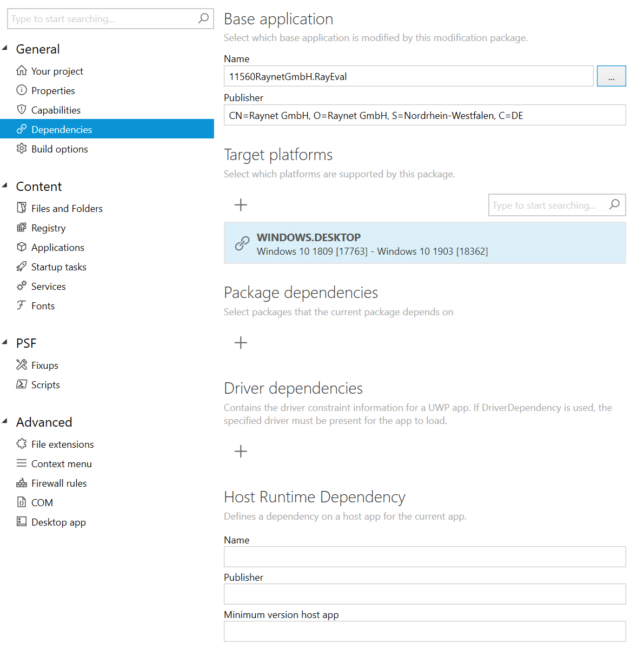This screenshot has height=657, width=644.
Task: Add a new target platform with the plus button
Action: point(240,205)
